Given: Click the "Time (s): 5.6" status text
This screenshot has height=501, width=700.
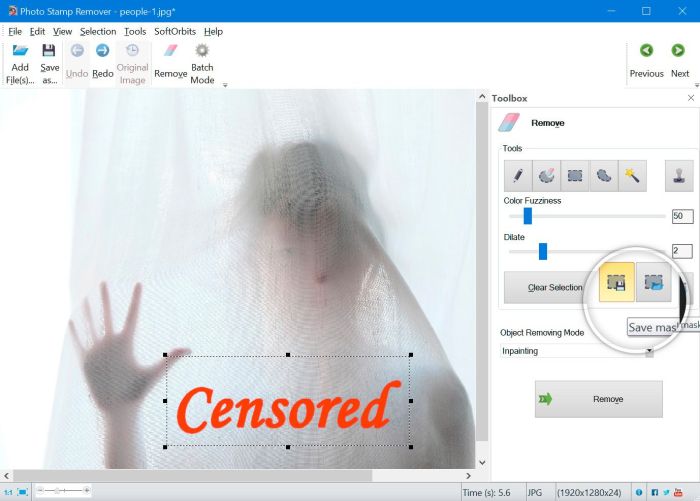Looking at the screenshot, I should pos(486,493).
